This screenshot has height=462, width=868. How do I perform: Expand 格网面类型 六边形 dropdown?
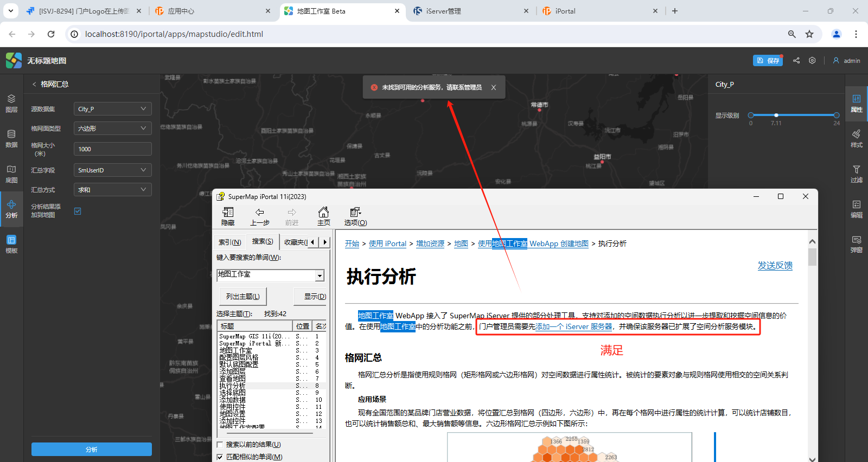click(x=113, y=129)
